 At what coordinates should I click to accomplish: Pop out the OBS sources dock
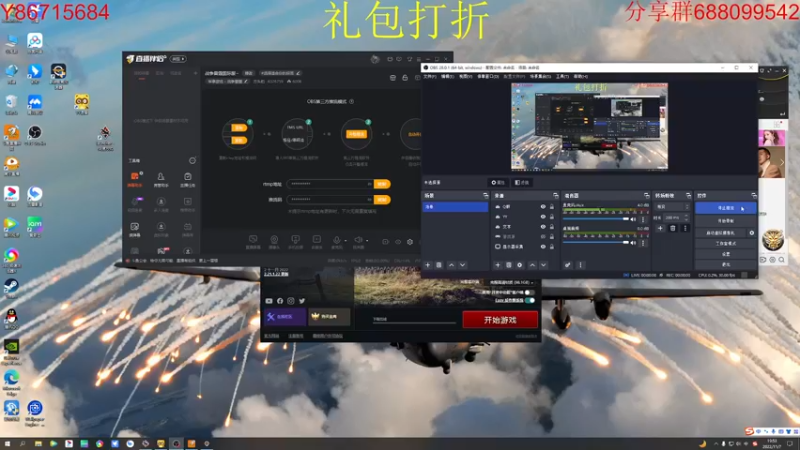(556, 196)
